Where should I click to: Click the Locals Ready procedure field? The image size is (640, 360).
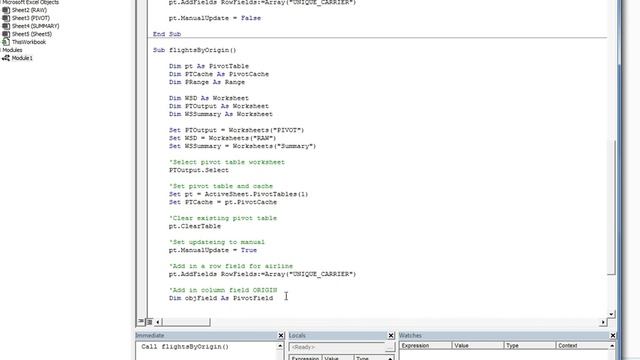click(x=337, y=347)
